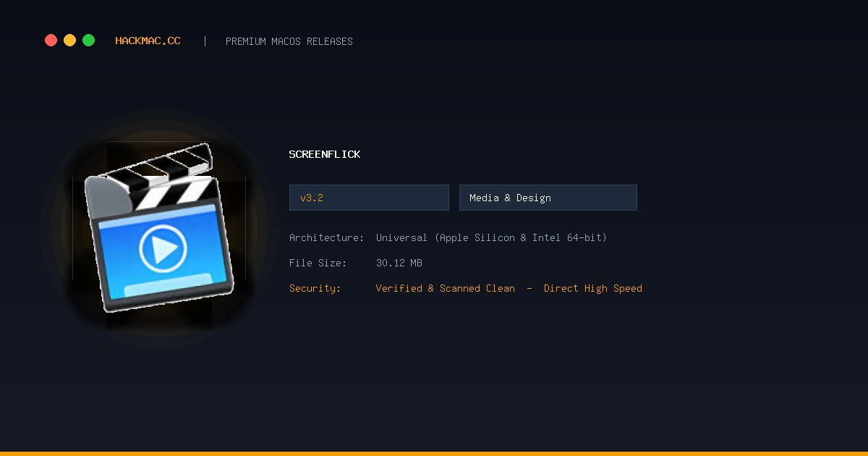Click the Direct High Speed text
Screen dimensions: 868x456
point(593,288)
